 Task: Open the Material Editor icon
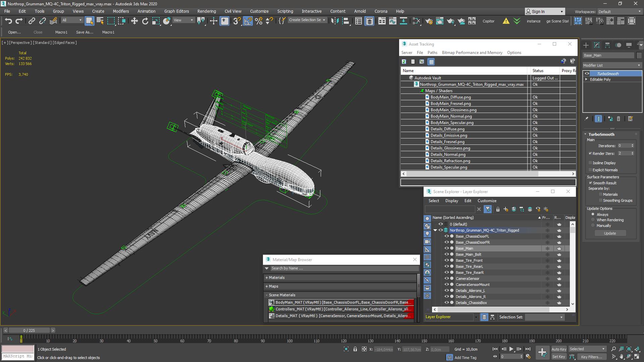(416, 21)
